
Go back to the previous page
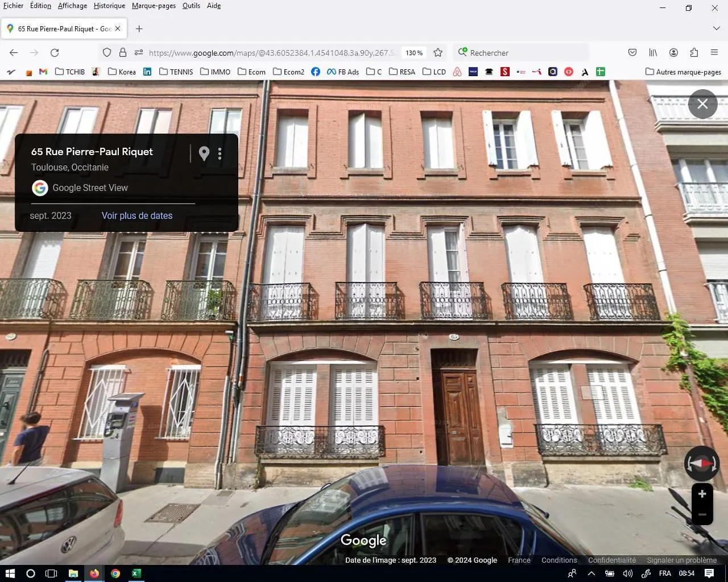pos(14,53)
